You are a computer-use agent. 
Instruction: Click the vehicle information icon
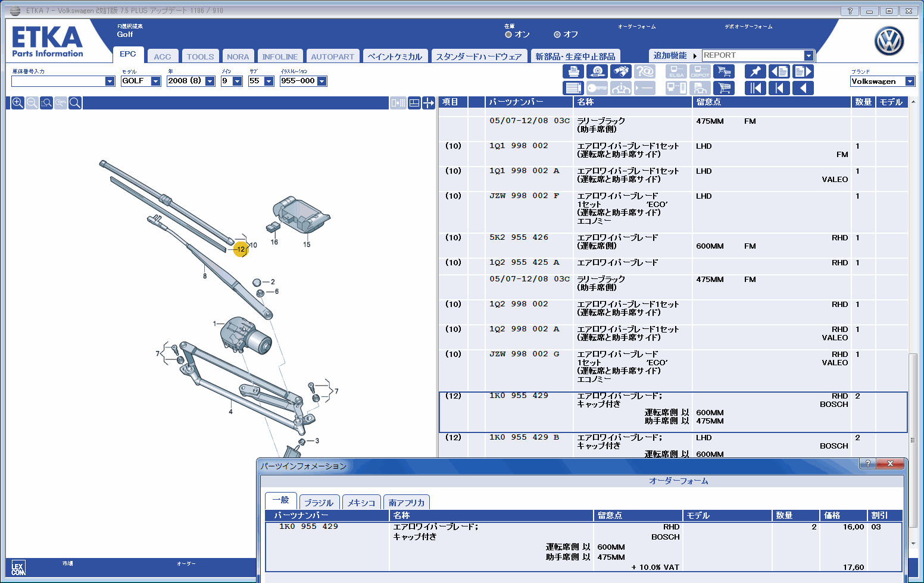click(621, 88)
